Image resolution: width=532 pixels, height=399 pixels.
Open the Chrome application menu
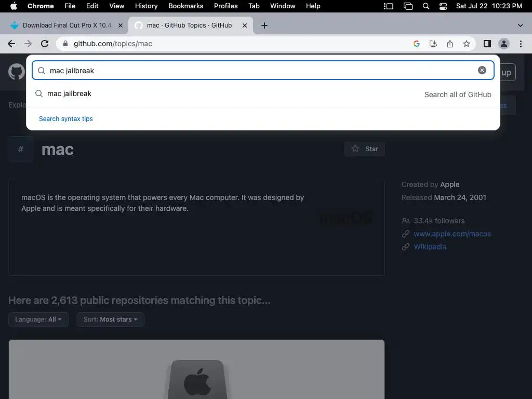(x=41, y=6)
